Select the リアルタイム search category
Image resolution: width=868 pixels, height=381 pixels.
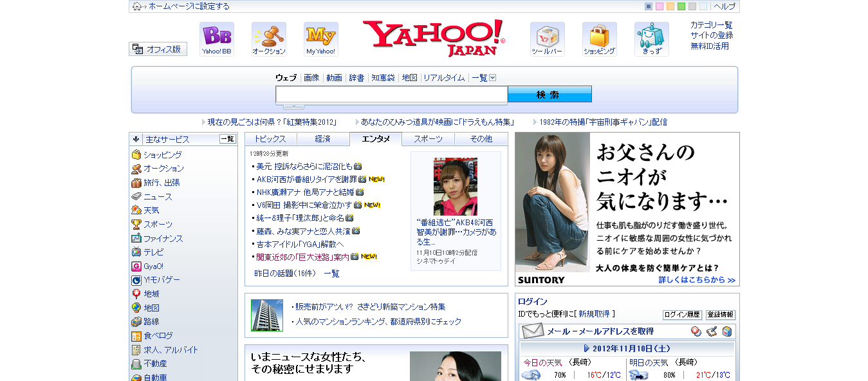tap(444, 78)
